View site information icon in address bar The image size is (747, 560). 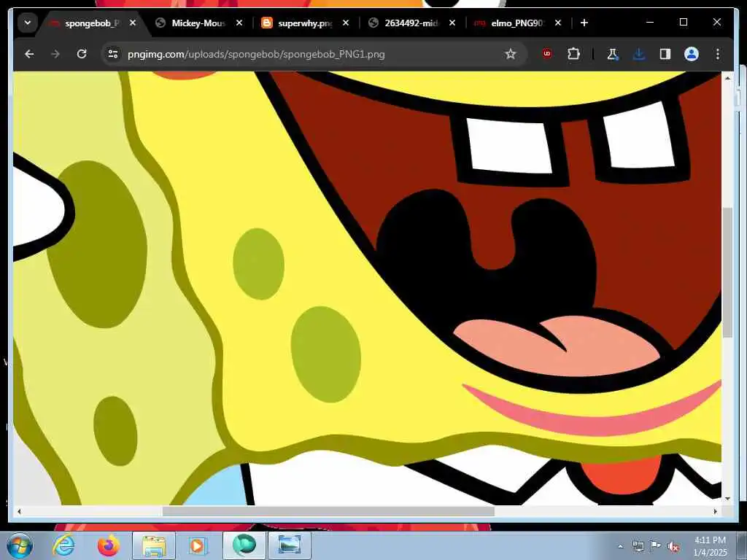pos(113,54)
